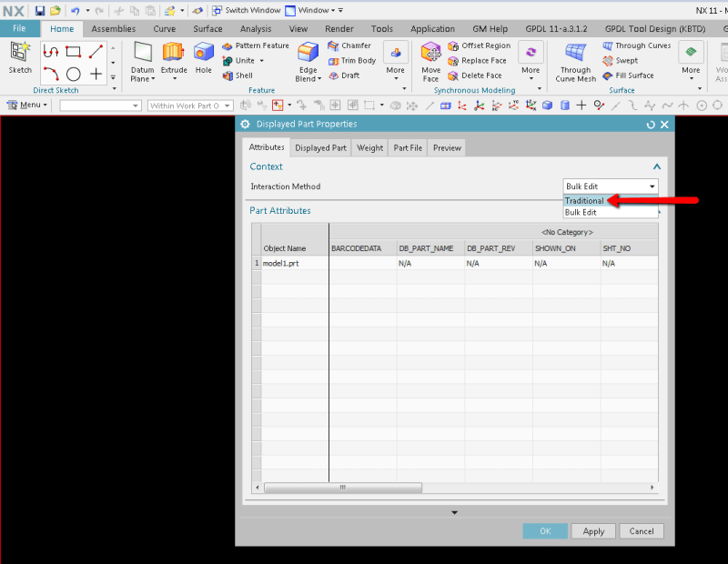
Task: Click the Cancel button
Action: tap(642, 531)
